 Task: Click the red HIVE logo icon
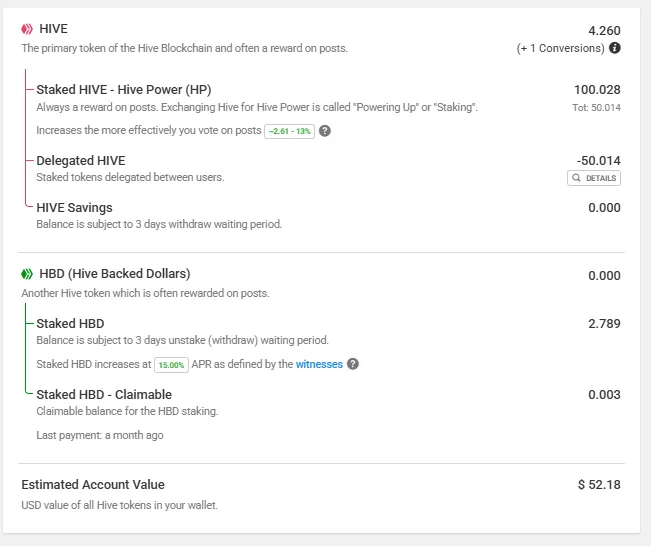pyautogui.click(x=27, y=29)
